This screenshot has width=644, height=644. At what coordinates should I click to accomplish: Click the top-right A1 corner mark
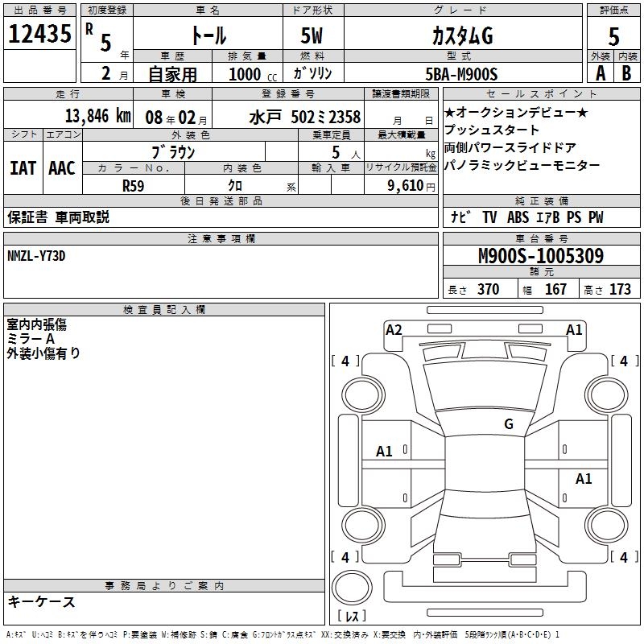[x=574, y=330]
